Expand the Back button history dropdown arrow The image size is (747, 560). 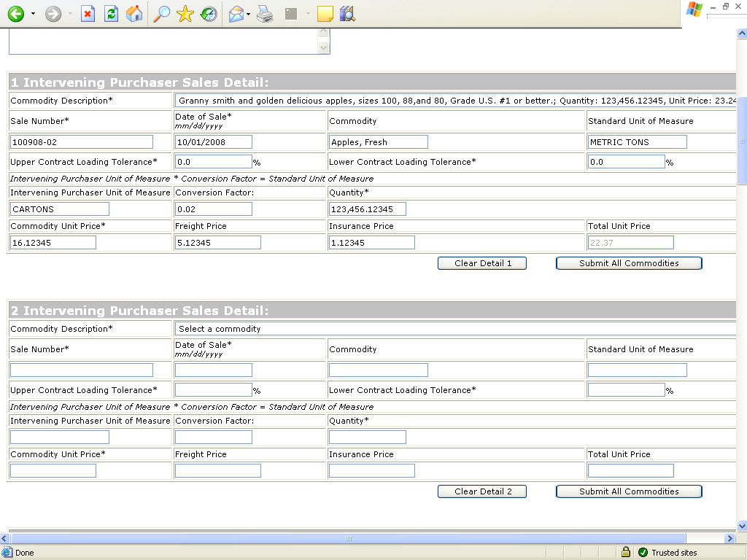coord(33,14)
